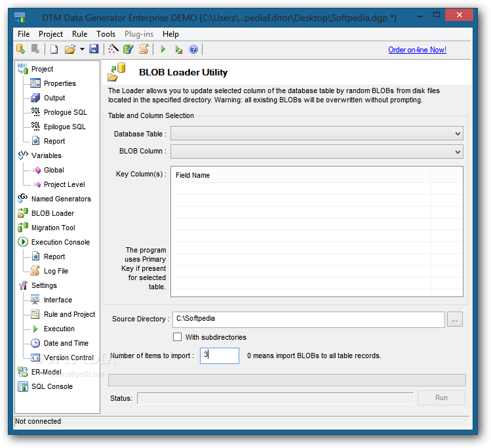The image size is (491, 448).
Task: Click the edit rule database pencil icon
Action: (128, 49)
